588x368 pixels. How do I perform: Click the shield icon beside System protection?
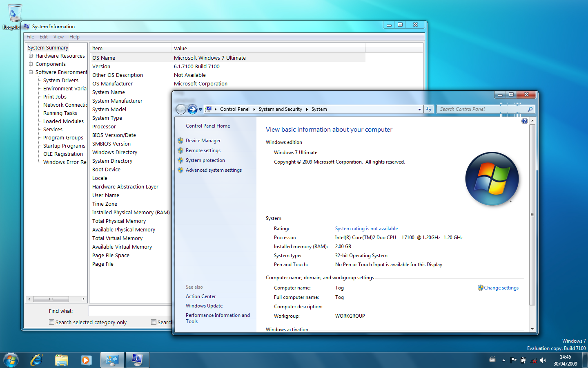180,160
